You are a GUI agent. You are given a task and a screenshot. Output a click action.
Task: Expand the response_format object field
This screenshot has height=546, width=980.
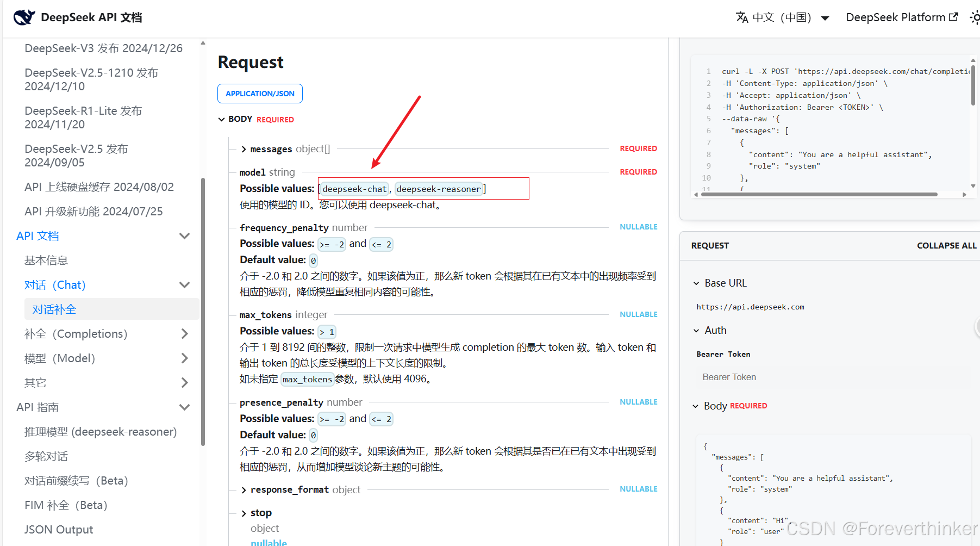244,490
